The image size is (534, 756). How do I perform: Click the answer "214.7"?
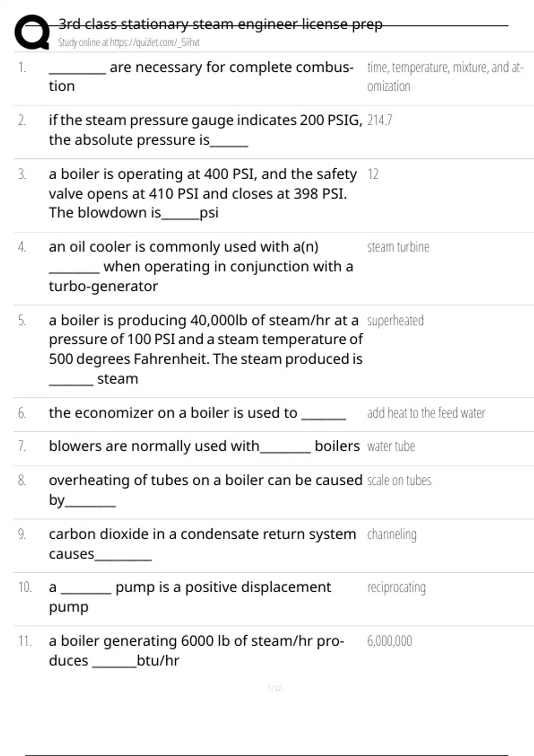(x=380, y=121)
